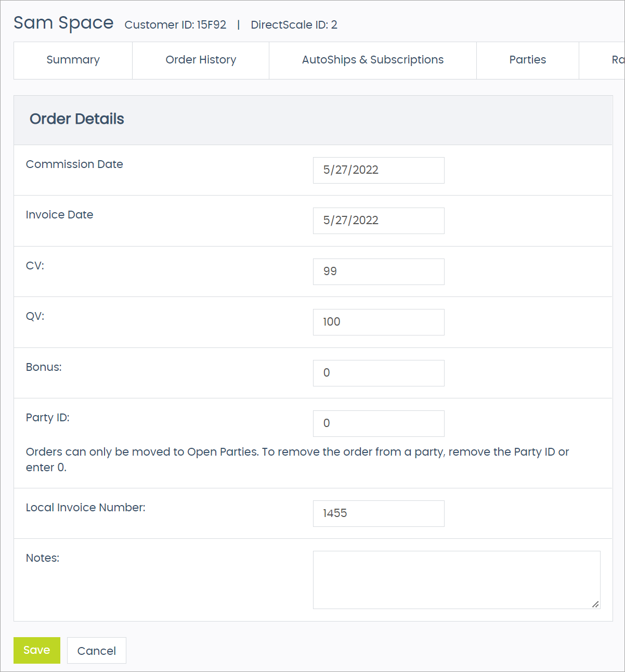Click the Sam Space customer name
625x672 pixels.
tap(63, 23)
